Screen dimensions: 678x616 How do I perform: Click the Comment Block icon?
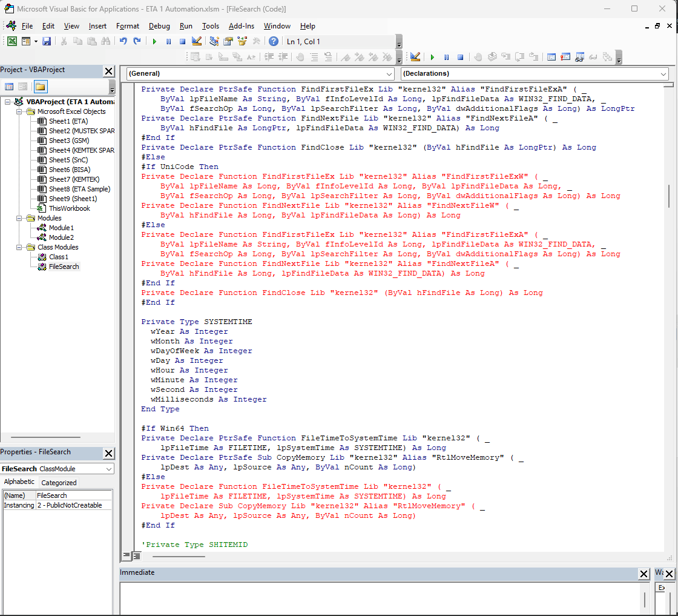314,57
